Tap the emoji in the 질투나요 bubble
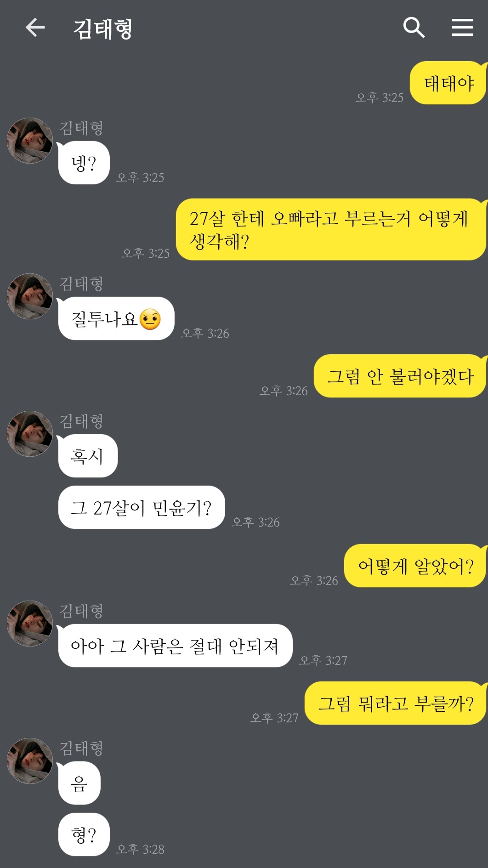Screen dimensions: 488x868 pyautogui.click(x=150, y=319)
